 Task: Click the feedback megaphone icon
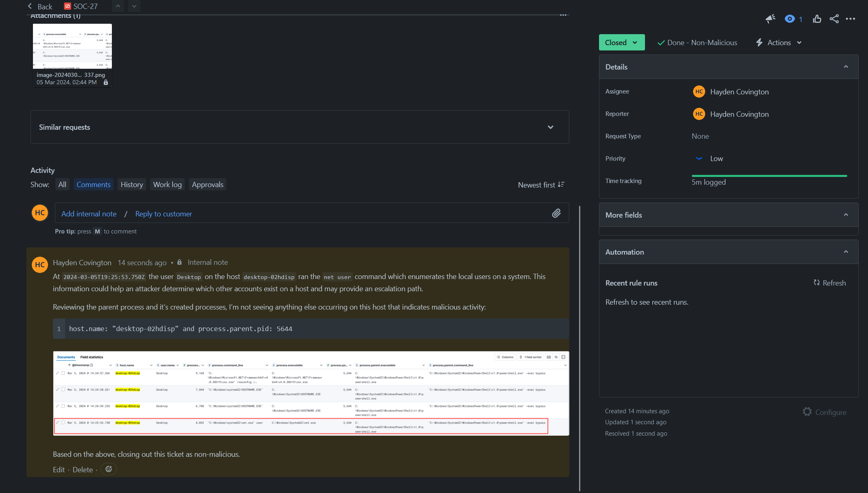click(770, 19)
